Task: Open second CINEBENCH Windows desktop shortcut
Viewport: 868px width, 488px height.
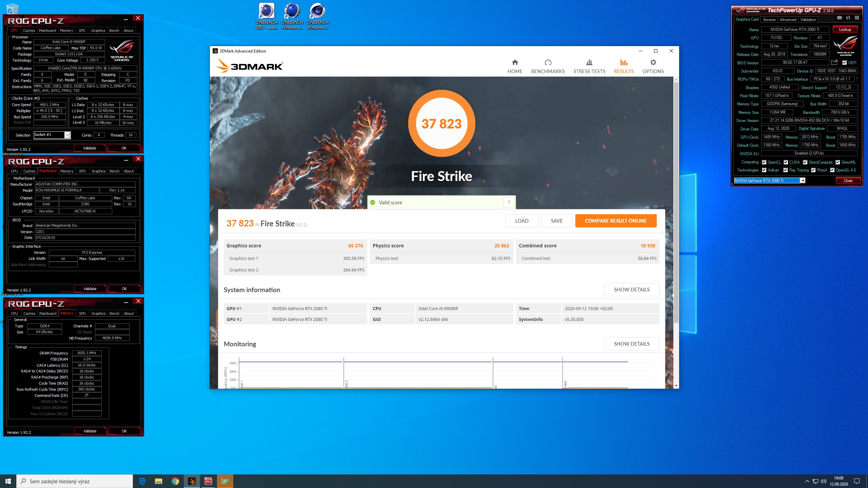Action: (292, 16)
